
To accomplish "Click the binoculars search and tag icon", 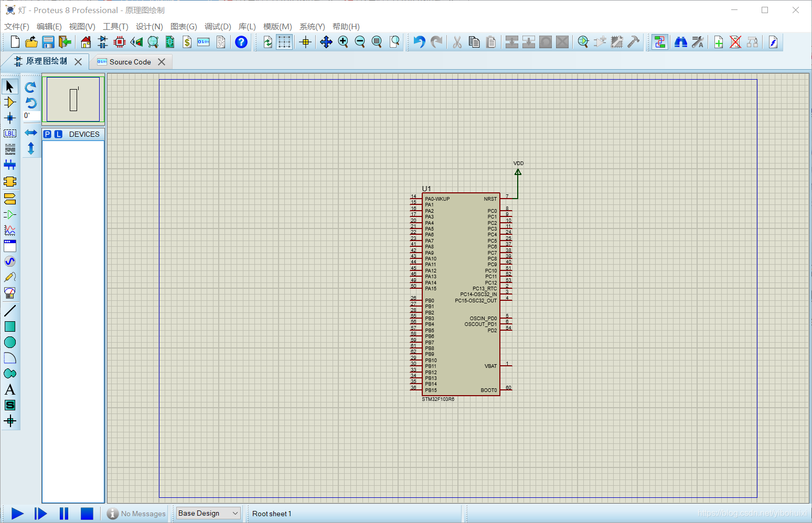I will click(x=681, y=42).
